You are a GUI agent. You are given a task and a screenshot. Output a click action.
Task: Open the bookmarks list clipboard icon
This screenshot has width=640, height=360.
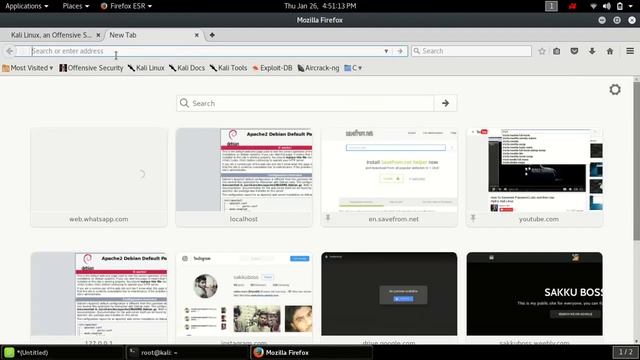(557, 51)
